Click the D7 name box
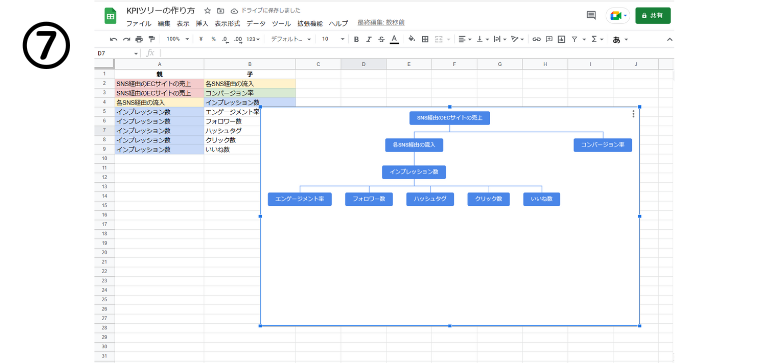Image resolution: width=768 pixels, height=363 pixels. (118, 53)
